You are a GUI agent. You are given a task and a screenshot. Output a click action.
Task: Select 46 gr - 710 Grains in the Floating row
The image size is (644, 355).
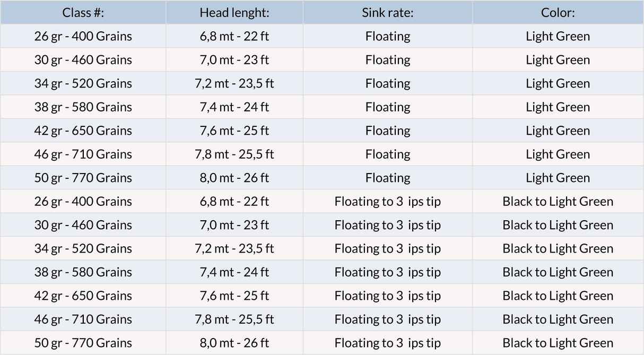click(x=83, y=154)
